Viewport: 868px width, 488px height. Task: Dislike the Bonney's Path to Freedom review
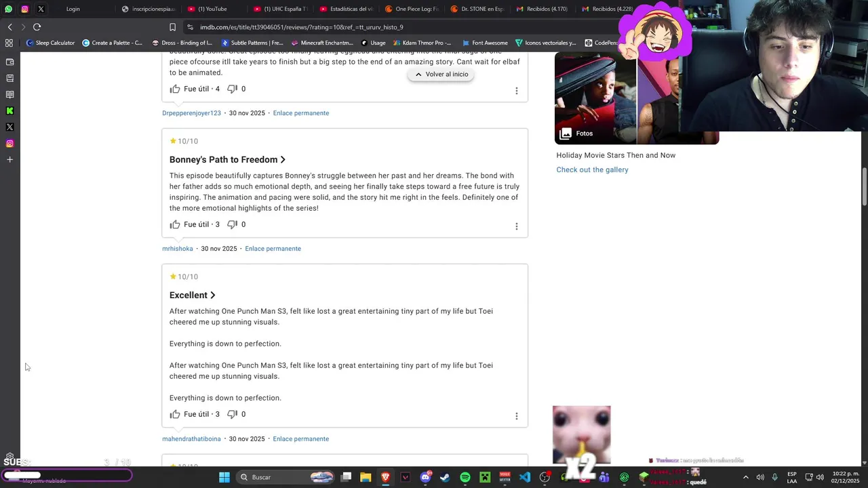(232, 224)
